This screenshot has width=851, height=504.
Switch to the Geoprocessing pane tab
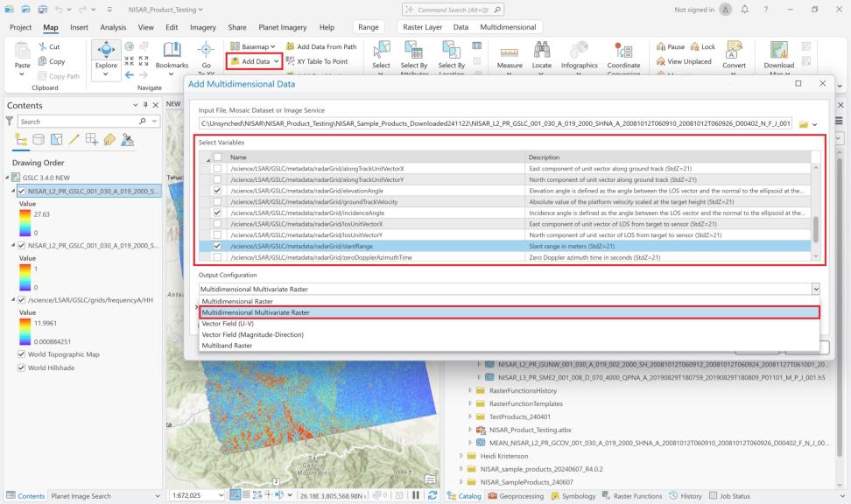pos(516,496)
